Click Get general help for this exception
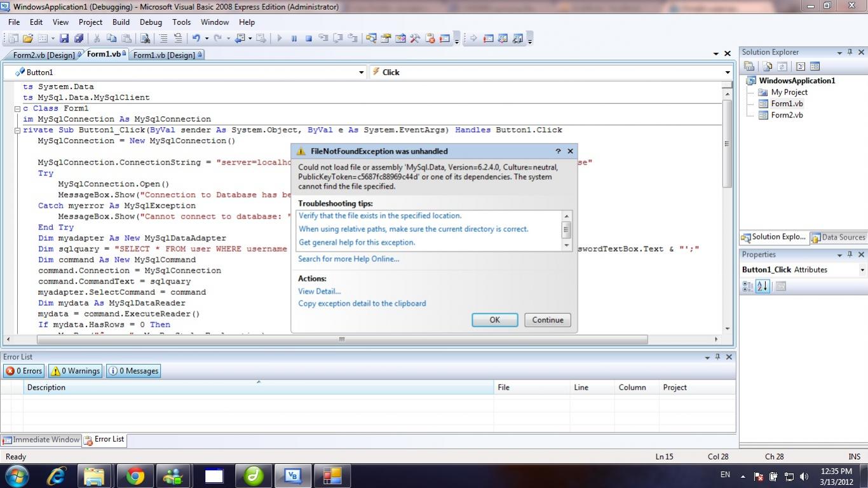 357,242
